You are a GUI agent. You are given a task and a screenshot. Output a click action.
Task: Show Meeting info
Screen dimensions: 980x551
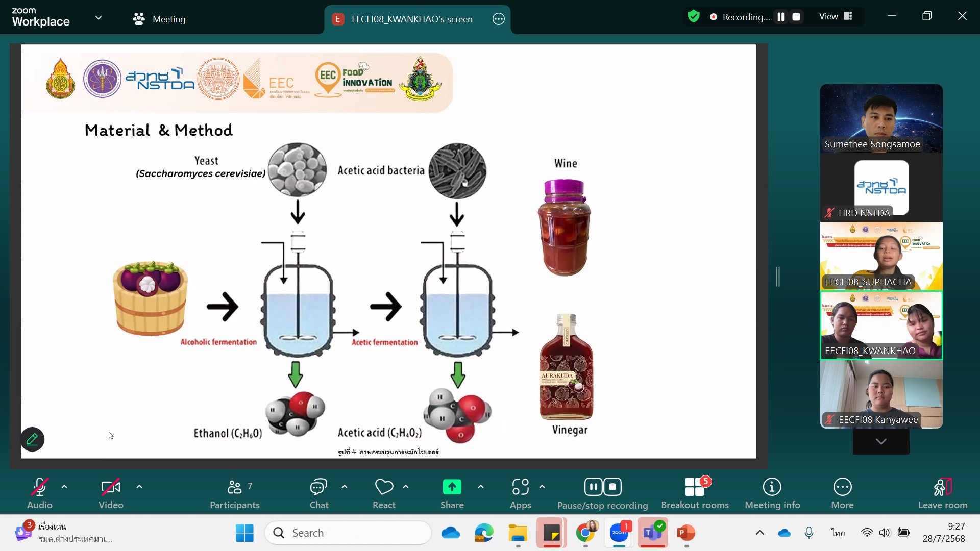[x=772, y=493]
